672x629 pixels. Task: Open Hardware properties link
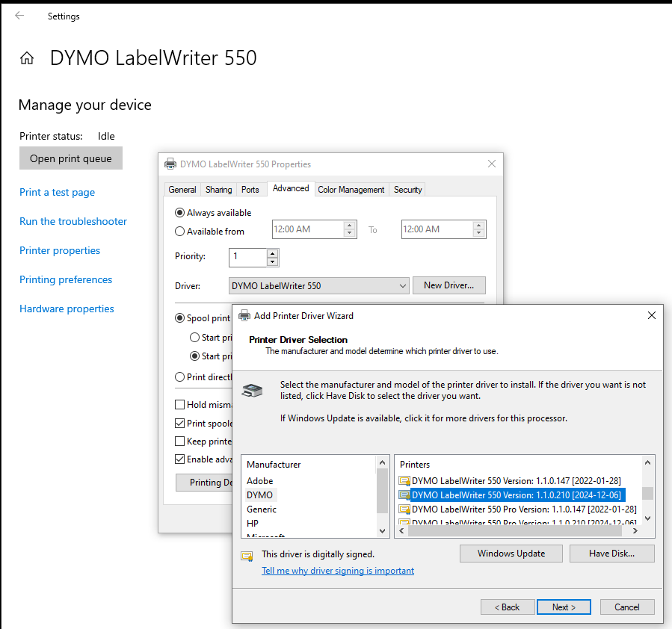click(x=67, y=309)
